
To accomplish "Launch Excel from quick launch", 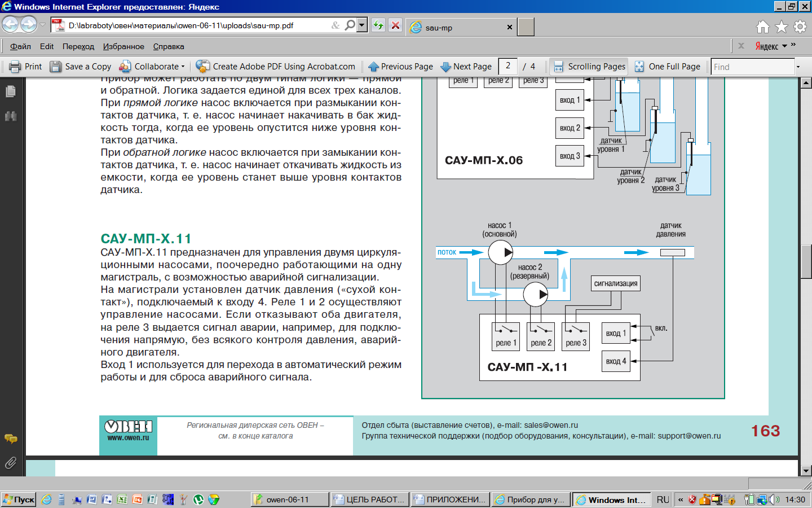I will 122,500.
